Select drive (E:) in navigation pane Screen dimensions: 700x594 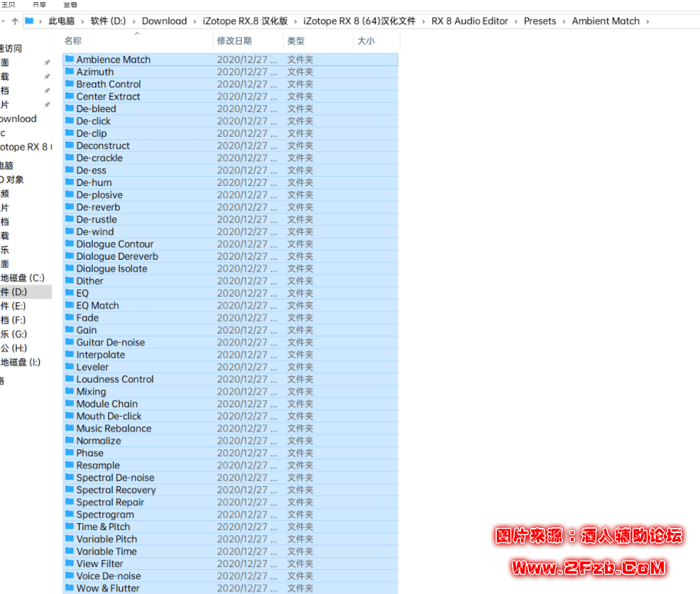pos(26,306)
